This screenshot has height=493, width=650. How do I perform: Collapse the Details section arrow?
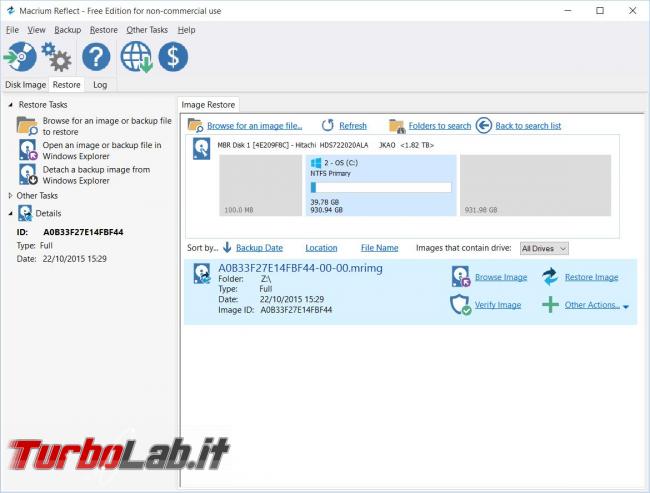pos(10,214)
